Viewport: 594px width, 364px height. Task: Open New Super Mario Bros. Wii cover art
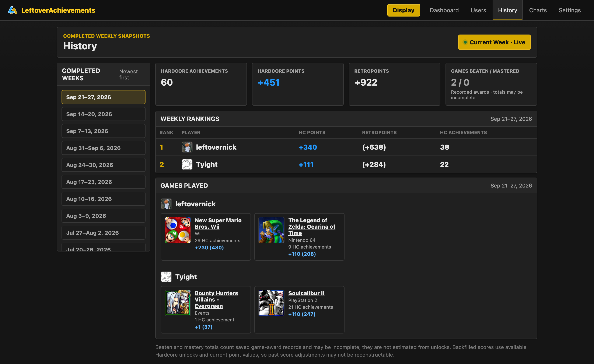click(178, 230)
